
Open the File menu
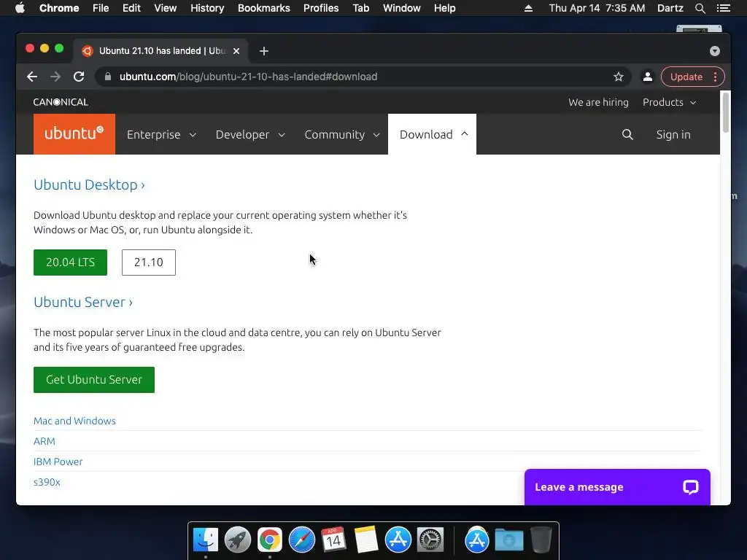pyautogui.click(x=101, y=8)
